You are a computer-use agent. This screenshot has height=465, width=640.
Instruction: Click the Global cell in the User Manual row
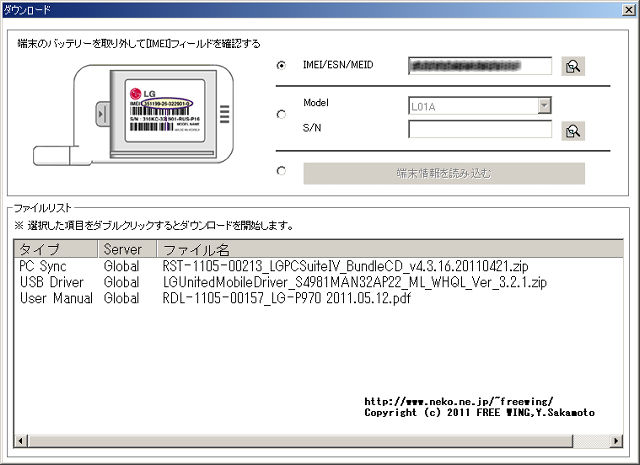pos(122,298)
